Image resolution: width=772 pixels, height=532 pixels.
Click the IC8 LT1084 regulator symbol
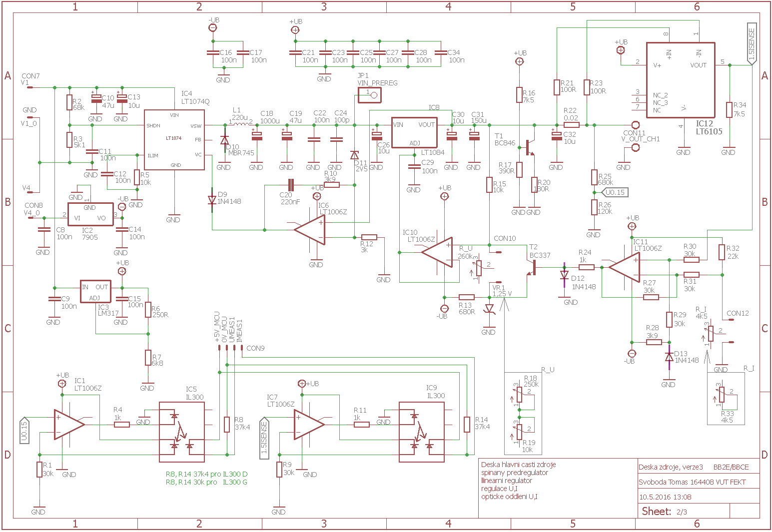414,133
